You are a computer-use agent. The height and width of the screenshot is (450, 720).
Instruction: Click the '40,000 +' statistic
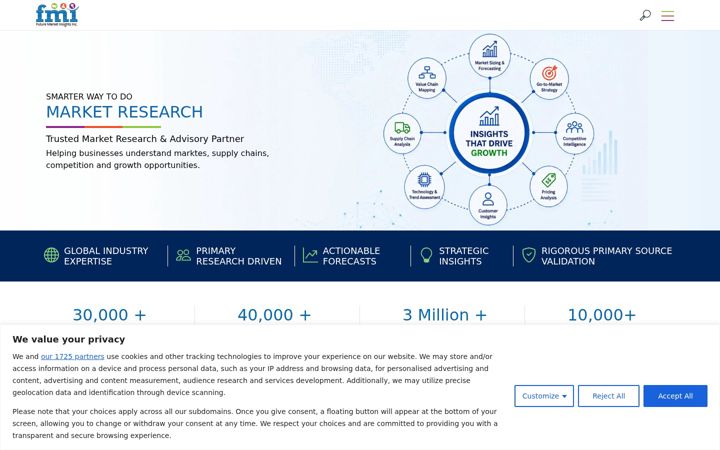[274, 315]
